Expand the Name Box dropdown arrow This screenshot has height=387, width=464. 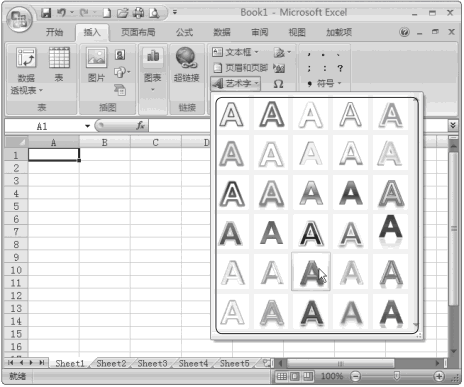(x=87, y=126)
